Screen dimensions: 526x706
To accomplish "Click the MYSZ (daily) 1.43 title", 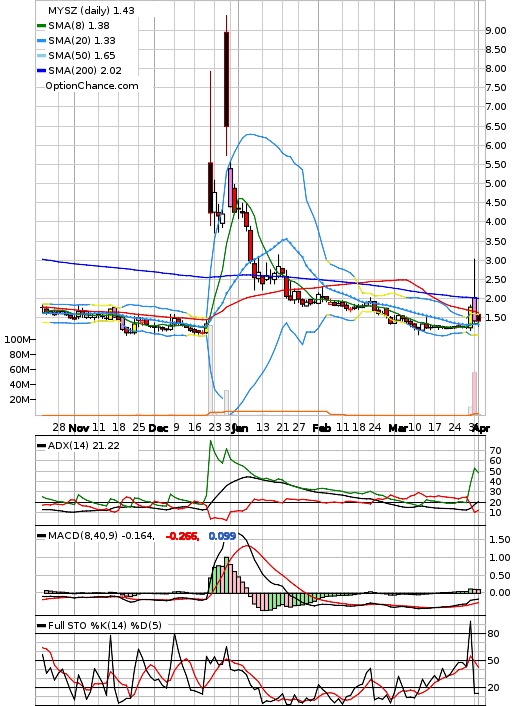I will 91,10.
